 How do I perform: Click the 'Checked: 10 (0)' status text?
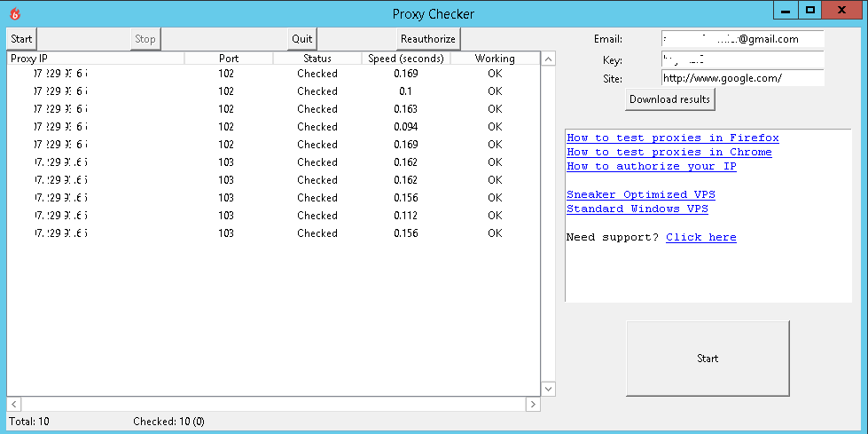tap(168, 422)
